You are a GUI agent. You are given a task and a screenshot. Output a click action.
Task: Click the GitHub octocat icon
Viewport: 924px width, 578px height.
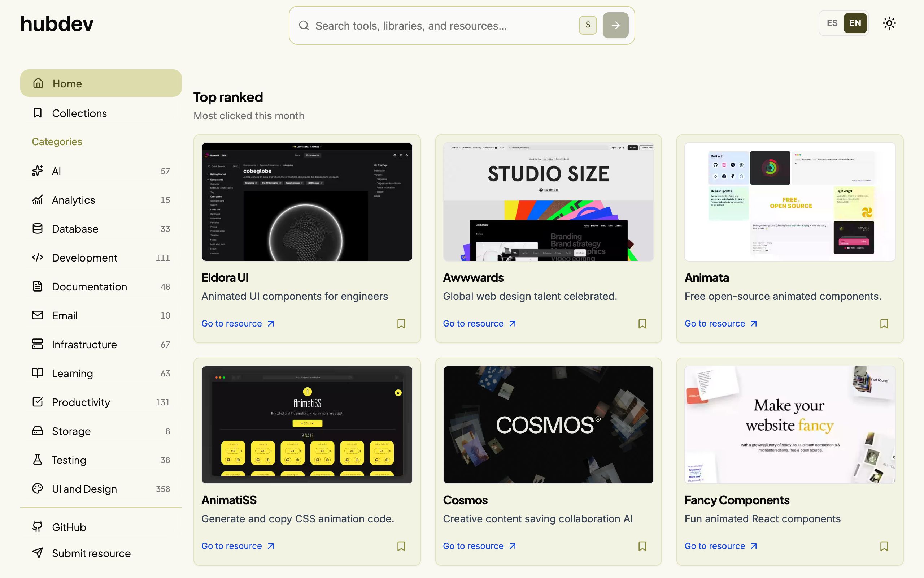(x=38, y=527)
